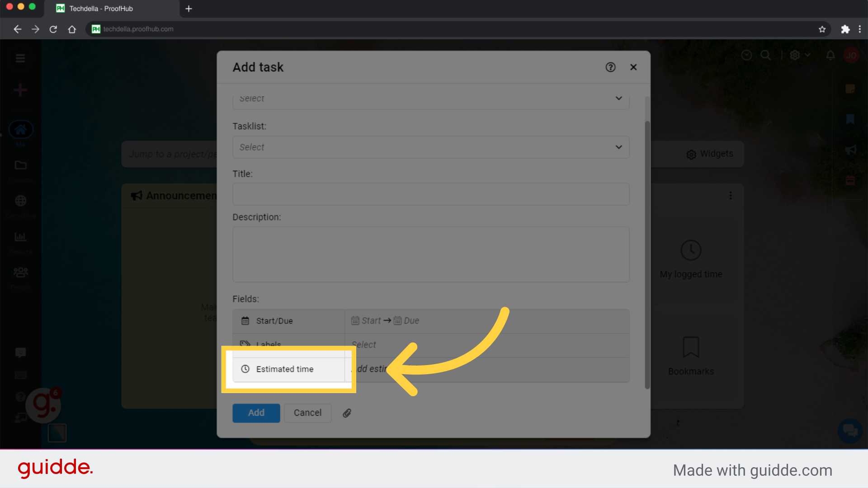Open My logged time widget

click(x=691, y=259)
